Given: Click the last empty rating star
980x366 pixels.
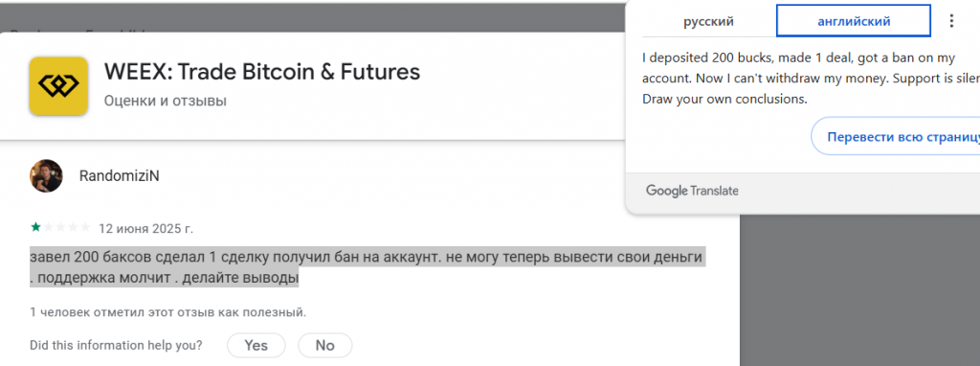Looking at the screenshot, I should (85, 227).
